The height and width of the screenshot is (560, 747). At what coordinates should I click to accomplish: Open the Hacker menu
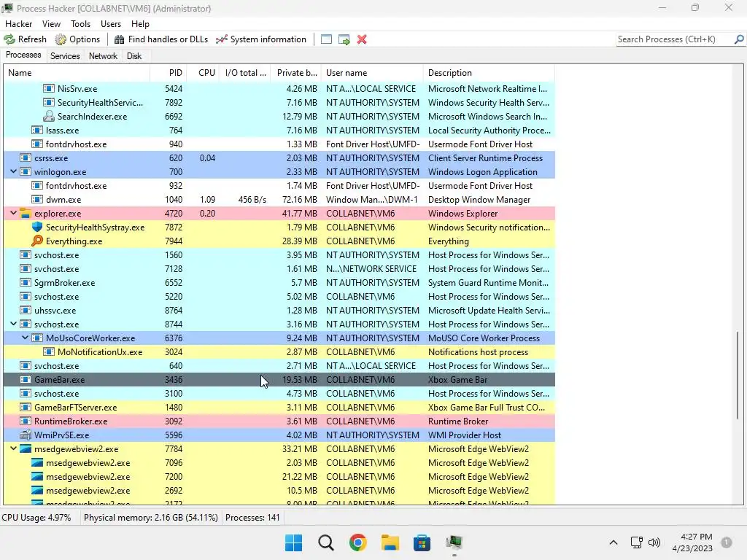18,24
